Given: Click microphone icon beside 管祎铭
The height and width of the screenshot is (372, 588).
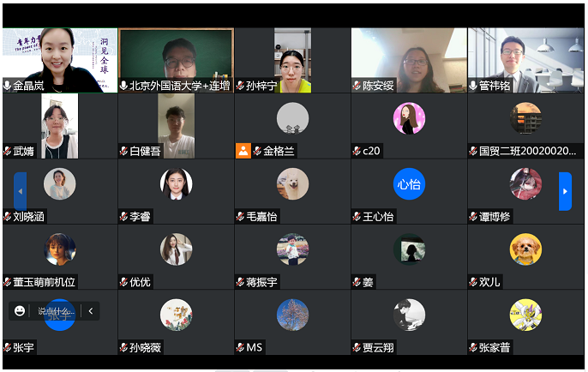Looking at the screenshot, I should 473,86.
